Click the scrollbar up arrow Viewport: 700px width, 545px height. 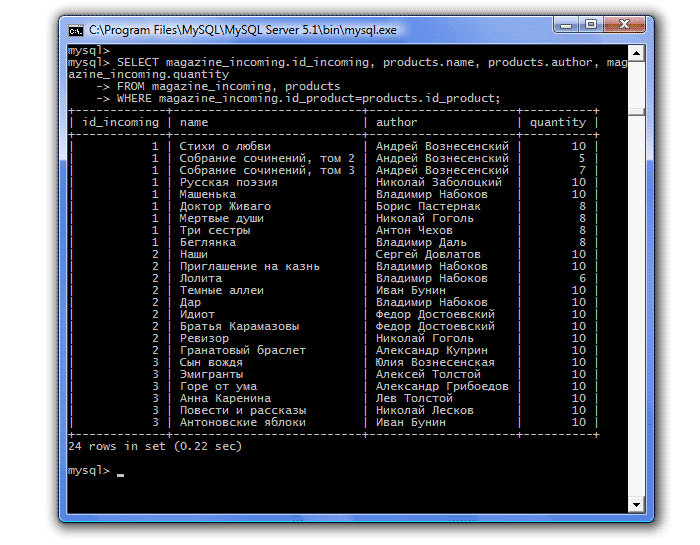[x=637, y=51]
